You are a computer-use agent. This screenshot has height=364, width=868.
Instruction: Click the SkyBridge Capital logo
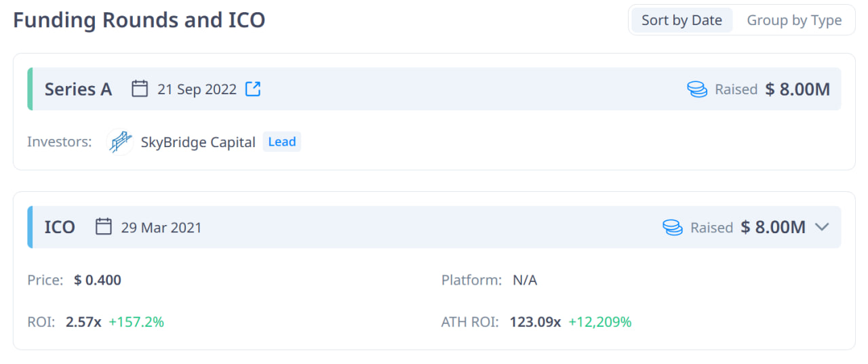coord(121,142)
